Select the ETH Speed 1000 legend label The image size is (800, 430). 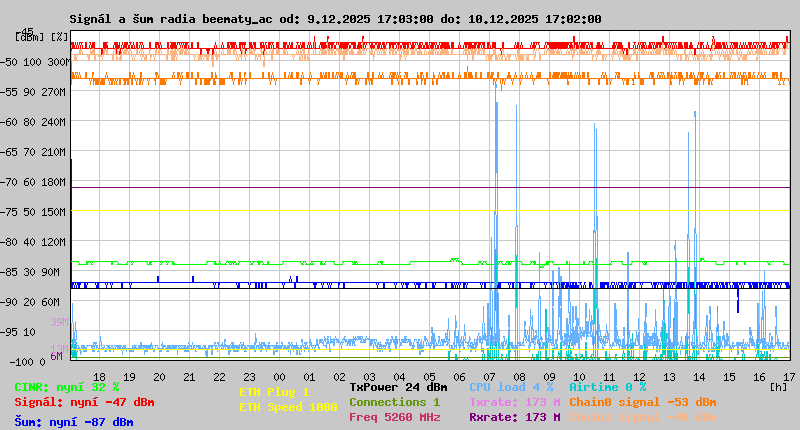288,407
